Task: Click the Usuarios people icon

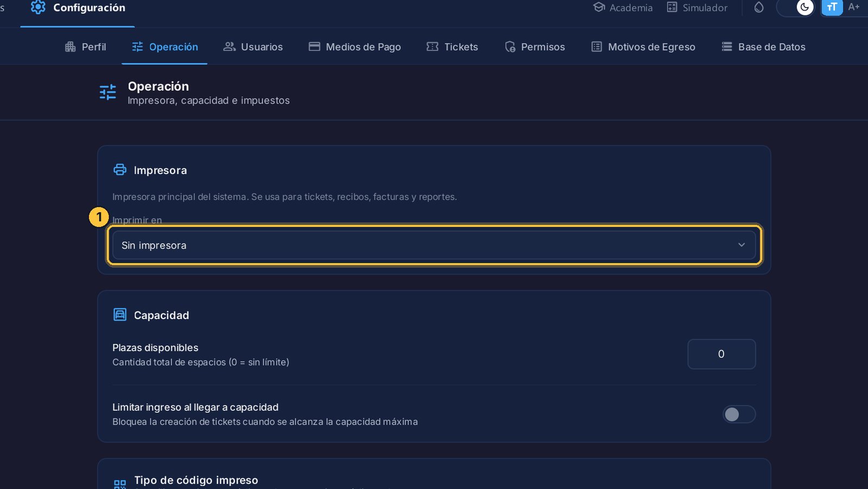Action: 229,47
